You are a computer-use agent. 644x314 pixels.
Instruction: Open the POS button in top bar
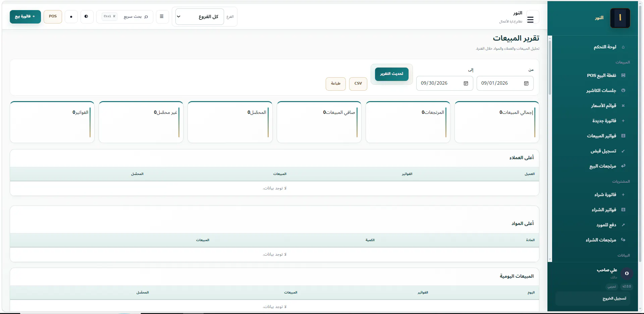click(x=53, y=16)
